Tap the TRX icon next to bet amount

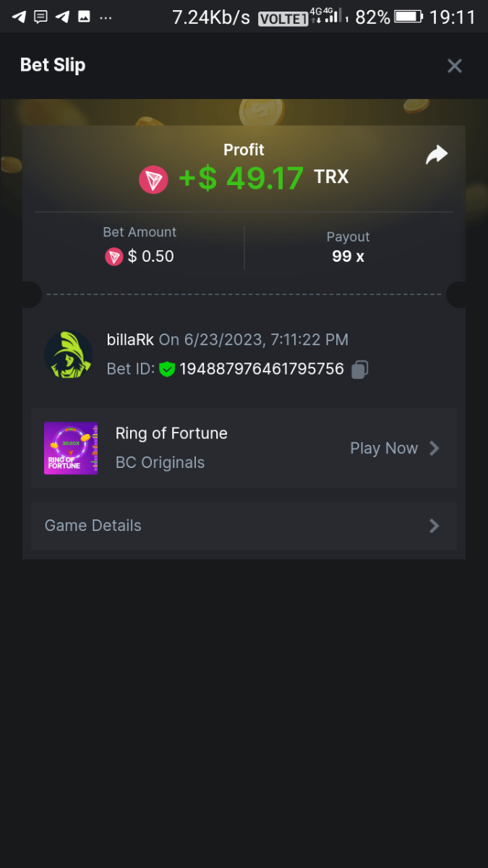point(114,256)
